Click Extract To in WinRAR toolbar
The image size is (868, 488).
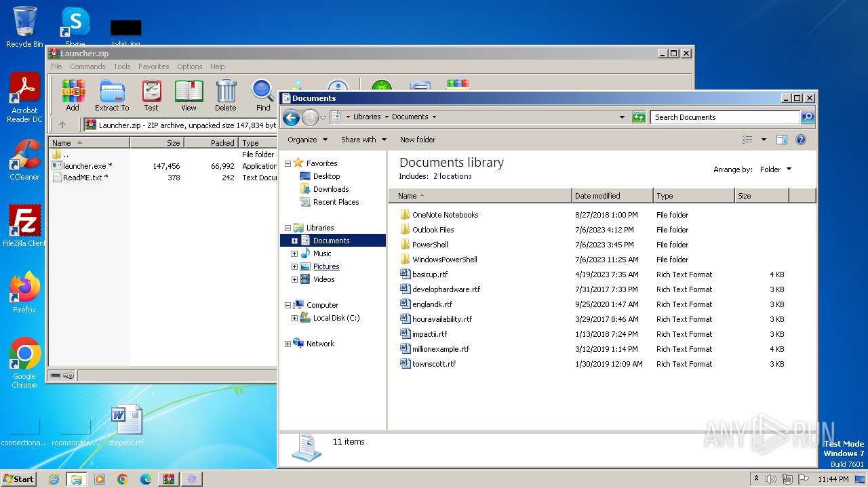(112, 95)
